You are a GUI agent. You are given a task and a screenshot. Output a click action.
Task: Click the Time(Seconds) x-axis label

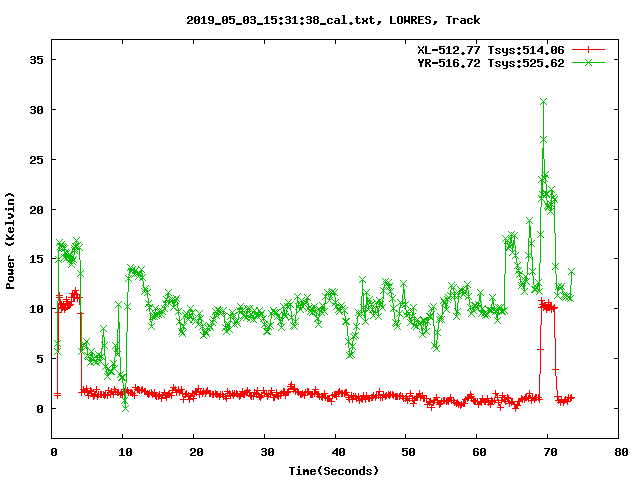[334, 471]
